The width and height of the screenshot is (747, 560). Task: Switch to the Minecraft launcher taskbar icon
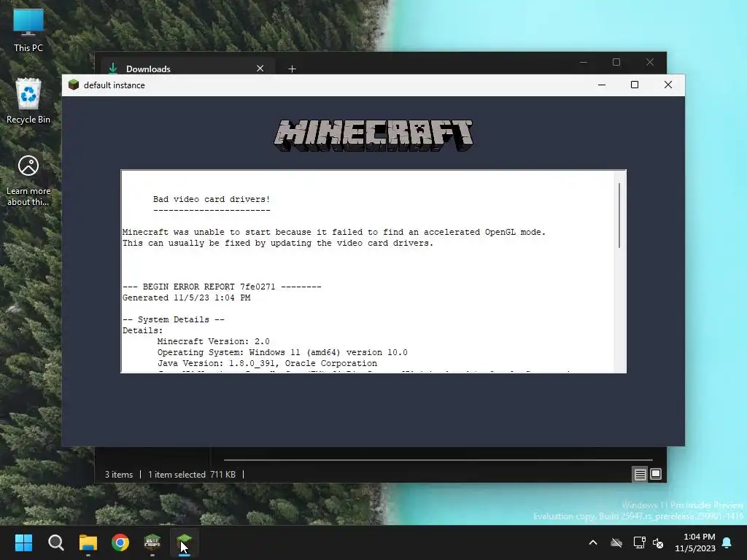click(152, 542)
